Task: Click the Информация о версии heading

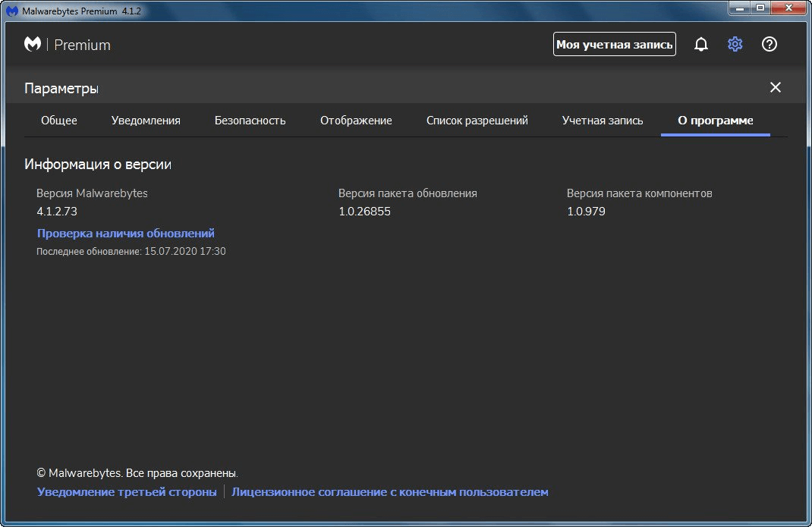Action: pos(98,164)
